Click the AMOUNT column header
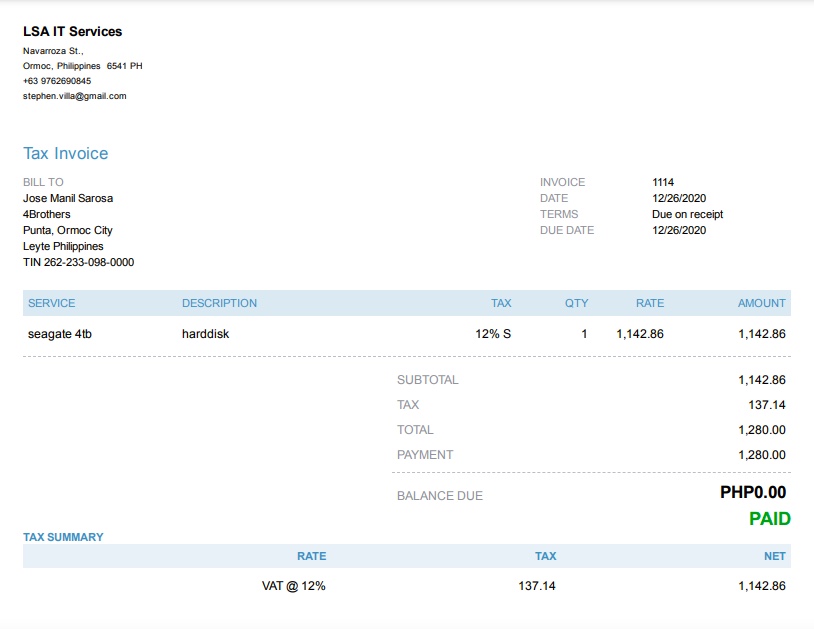This screenshot has height=629, width=814. coord(762,303)
